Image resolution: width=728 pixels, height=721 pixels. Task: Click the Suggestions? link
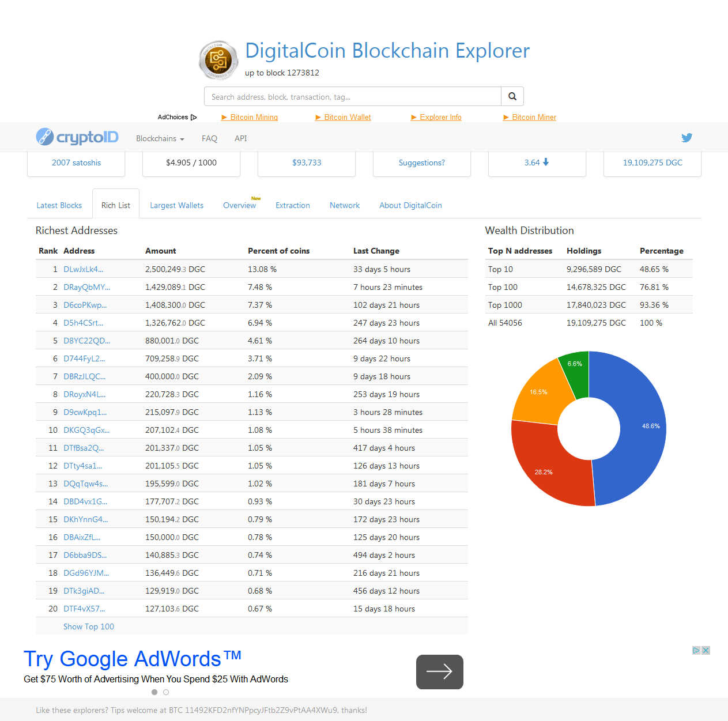[x=422, y=163]
